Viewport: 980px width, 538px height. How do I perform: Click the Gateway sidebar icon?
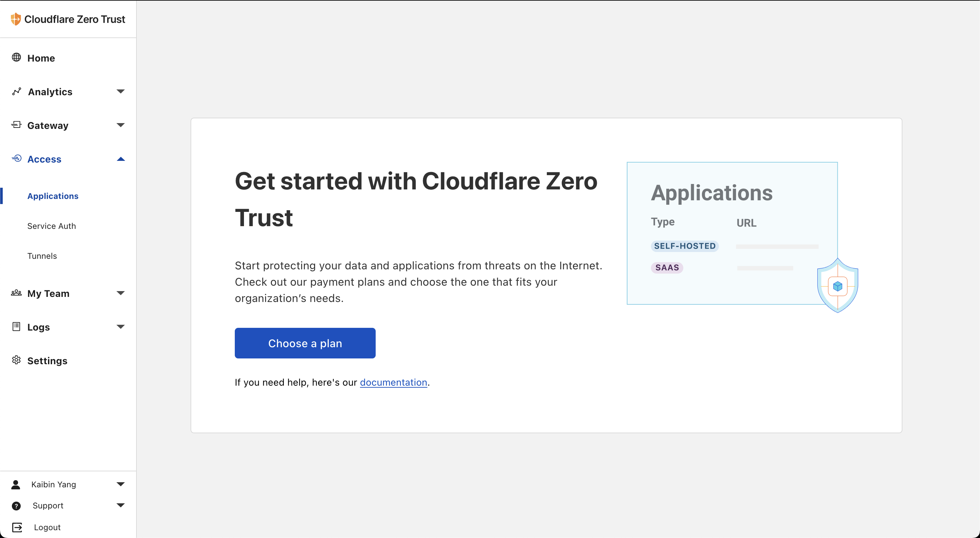point(16,125)
